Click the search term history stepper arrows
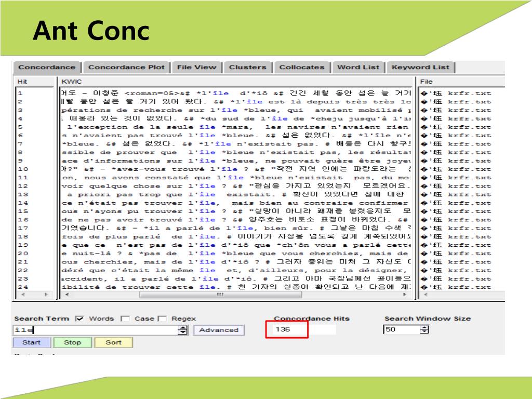This screenshot has height=399, width=532. 183,330
